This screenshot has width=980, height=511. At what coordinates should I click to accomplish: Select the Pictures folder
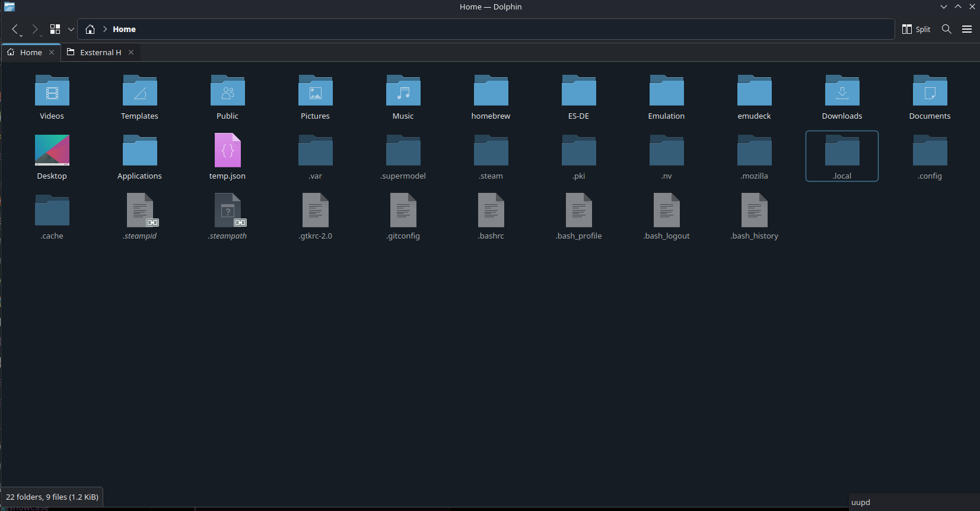point(316,97)
